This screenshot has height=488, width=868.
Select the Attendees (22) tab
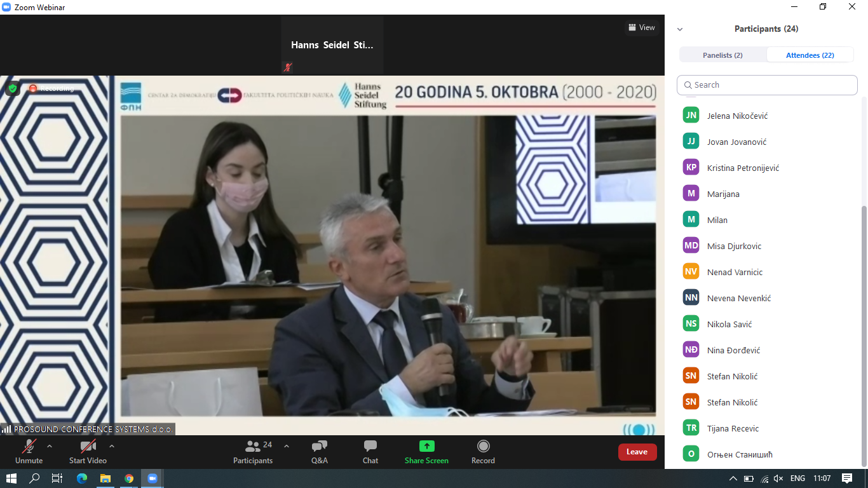click(810, 55)
